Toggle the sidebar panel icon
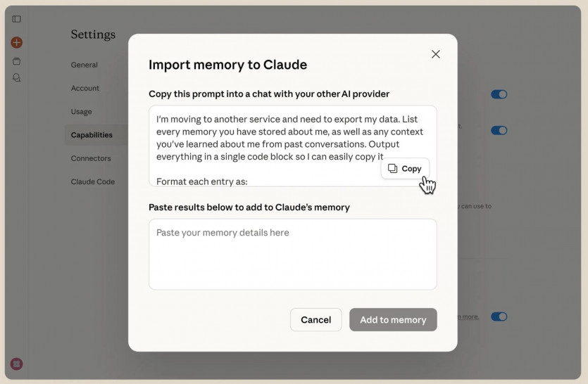Viewport: 588px width, 384px height. tap(17, 19)
